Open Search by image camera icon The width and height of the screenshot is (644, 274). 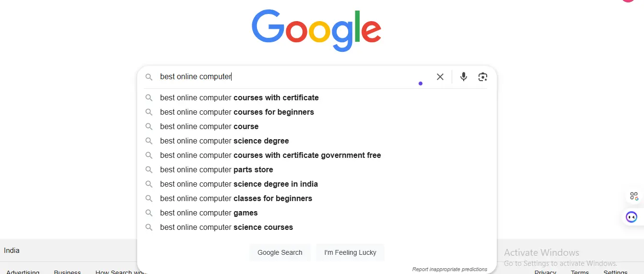[483, 77]
